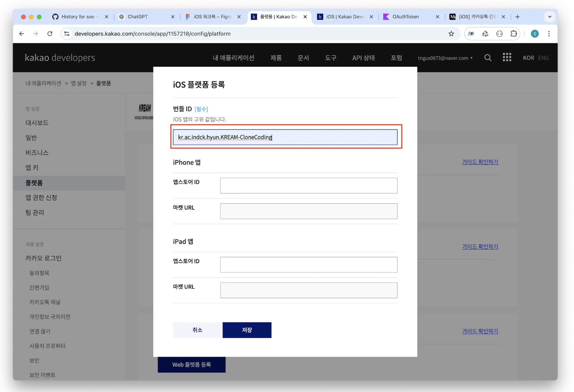Open API 상태 menu
Image resolution: width=574 pixels, height=392 pixels.
tap(363, 58)
